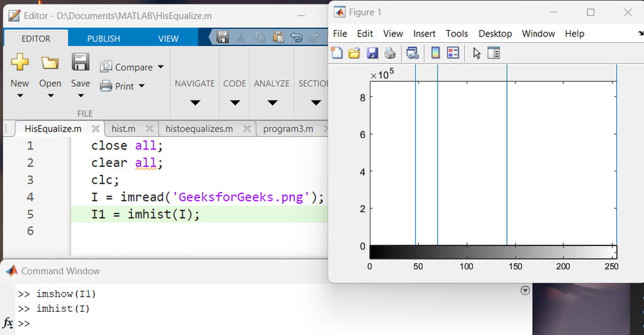Click the Cut scissors icon
Viewport: 644px width, 335px height.
click(x=241, y=37)
